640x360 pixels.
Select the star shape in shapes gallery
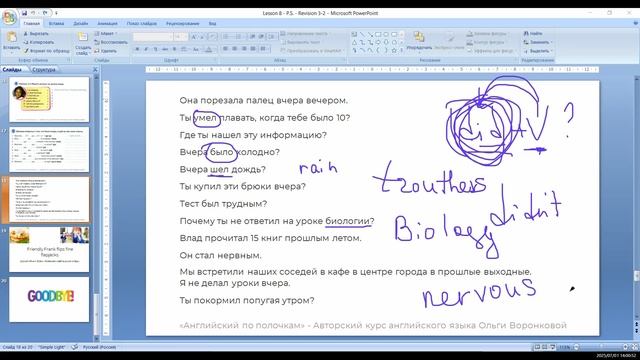[x=394, y=50]
